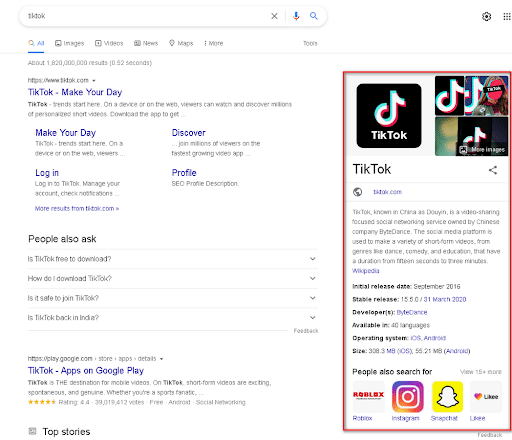Click the '31 March 2020' release link
This screenshot has height=440, width=512.
click(445, 299)
